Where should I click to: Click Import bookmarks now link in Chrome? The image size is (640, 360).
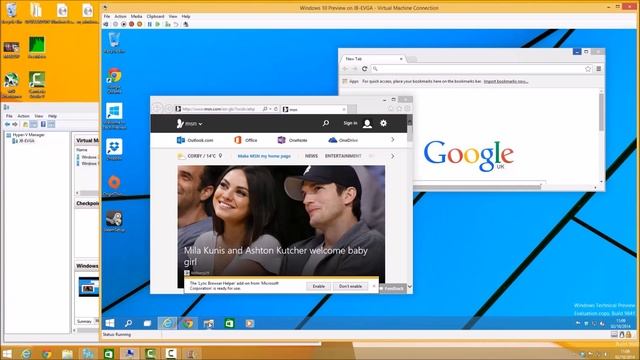[x=506, y=82]
